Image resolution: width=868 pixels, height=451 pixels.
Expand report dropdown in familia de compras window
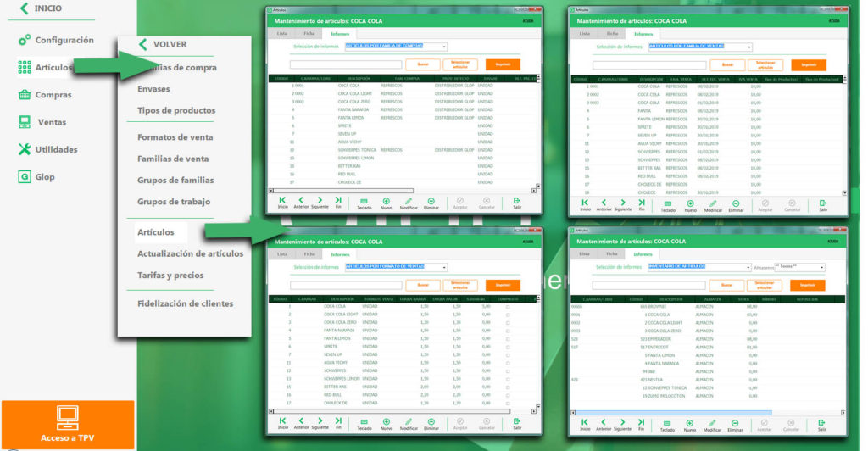pos(444,47)
